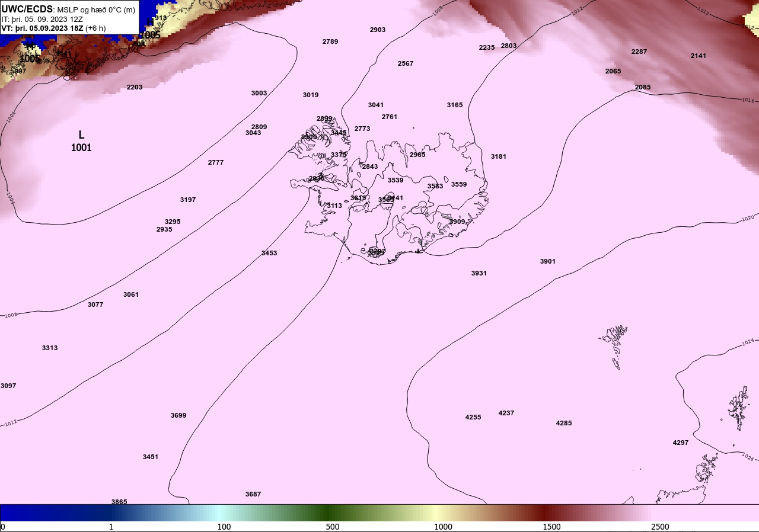Click the 3077 height value

[95, 305]
